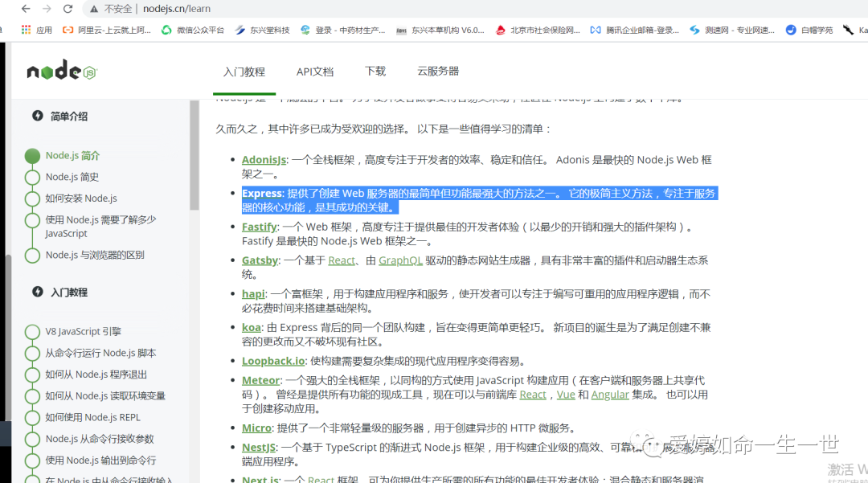This screenshot has height=483, width=868.
Task: Open the 腾讯企业邮箱 bookmark
Action: 635,30
